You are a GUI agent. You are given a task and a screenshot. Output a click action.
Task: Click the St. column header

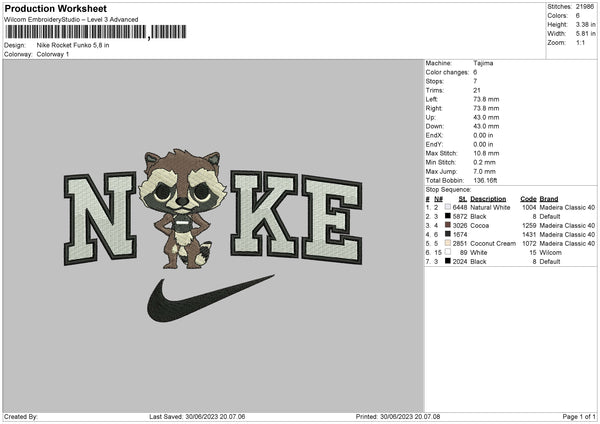(x=463, y=199)
